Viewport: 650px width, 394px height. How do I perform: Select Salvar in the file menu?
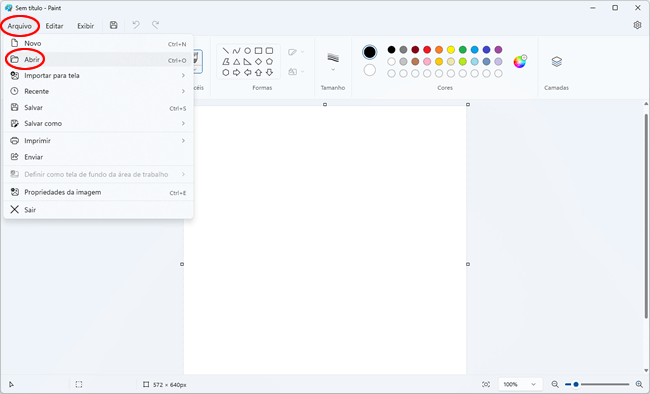tap(98, 107)
